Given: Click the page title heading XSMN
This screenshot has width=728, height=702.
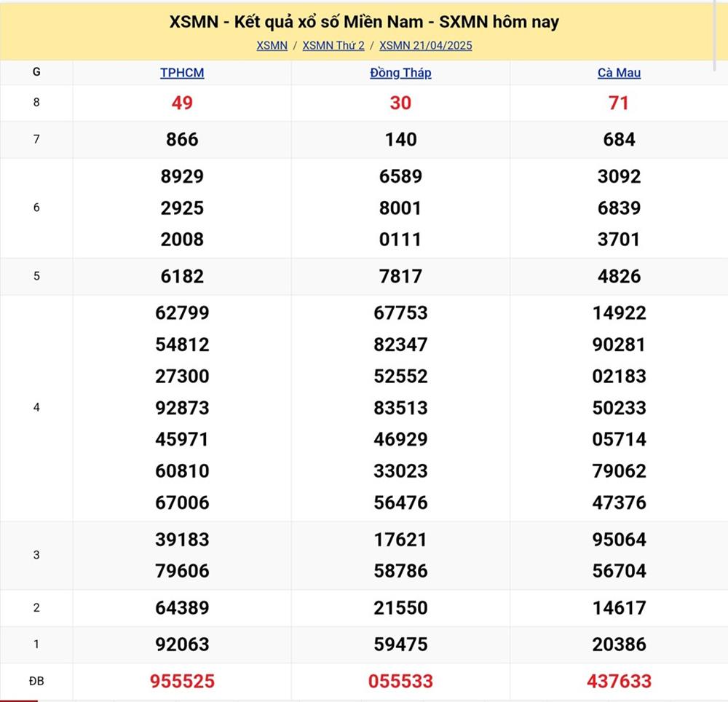Looking at the screenshot, I should [x=364, y=22].
